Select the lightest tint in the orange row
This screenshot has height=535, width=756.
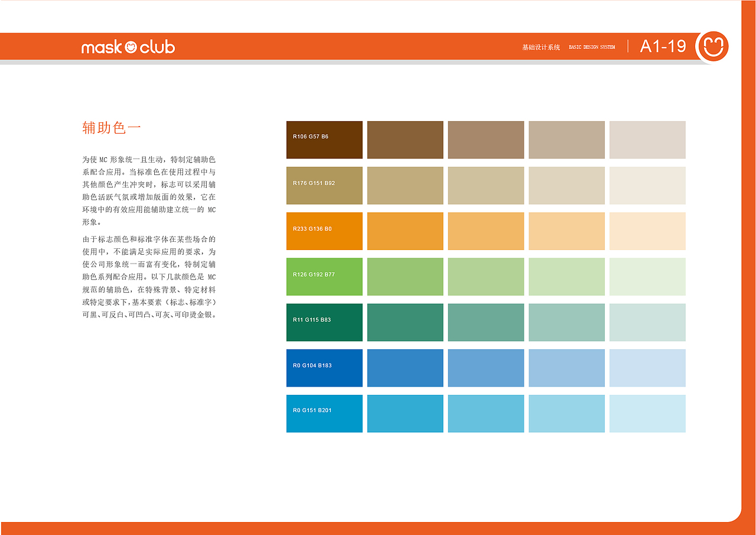pos(647,231)
